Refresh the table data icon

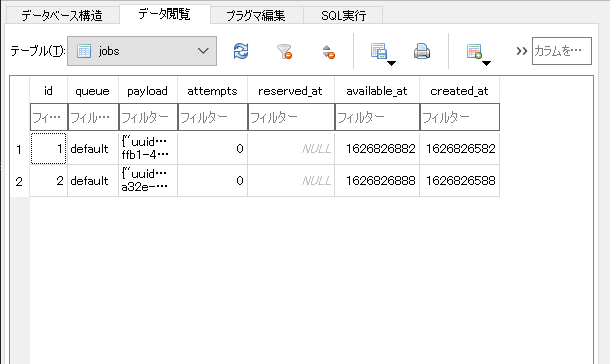(241, 51)
